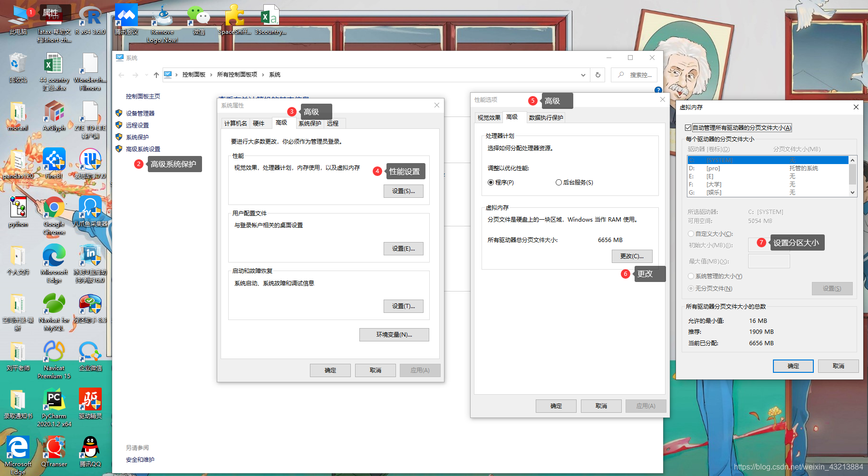Click the search box in the System window
Image resolution: width=868 pixels, height=476 pixels.
point(635,75)
